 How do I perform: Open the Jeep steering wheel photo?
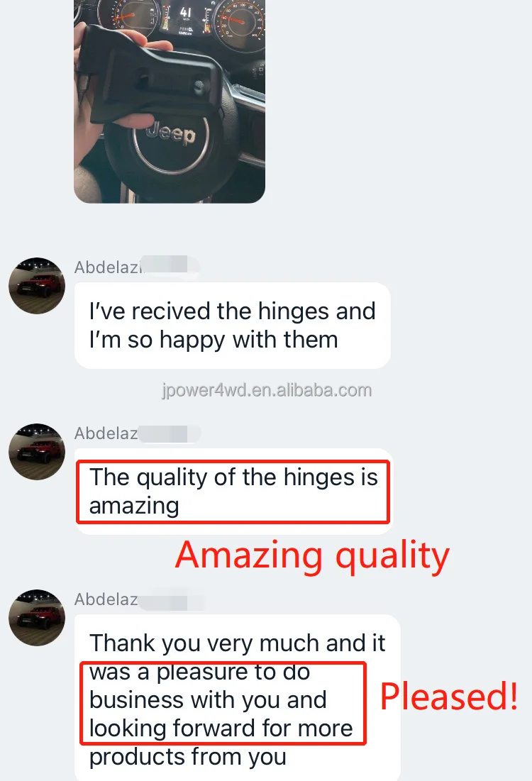[170, 101]
